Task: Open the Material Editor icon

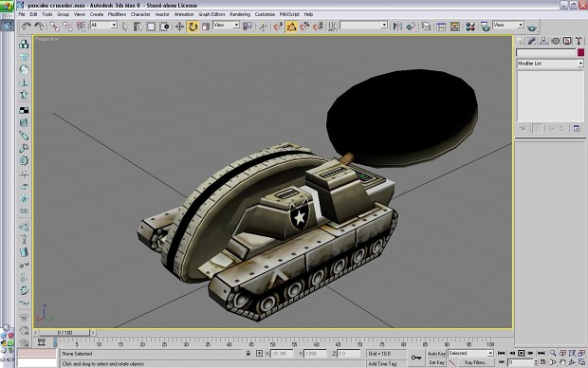Action: (x=470, y=27)
